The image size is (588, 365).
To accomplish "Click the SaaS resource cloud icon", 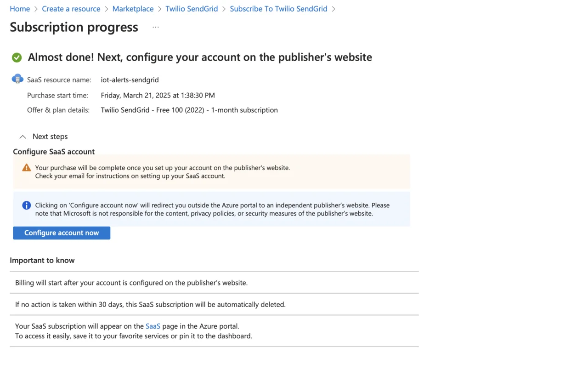I will tap(17, 79).
